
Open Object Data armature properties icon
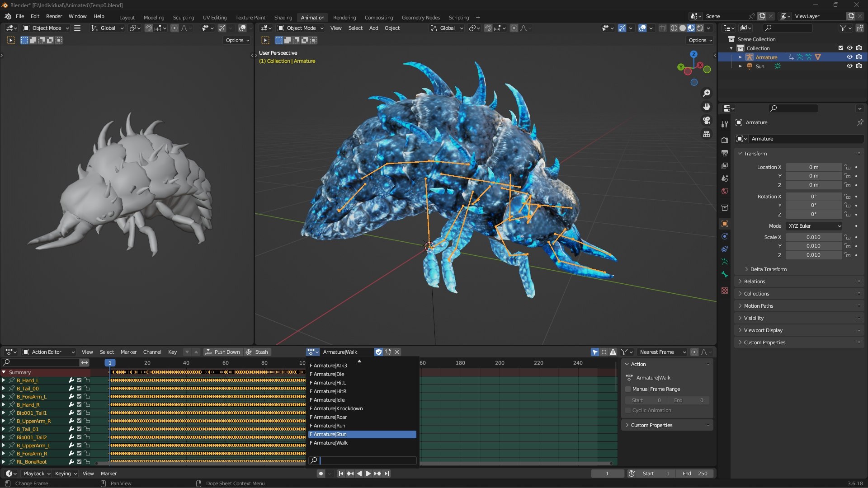(x=725, y=262)
